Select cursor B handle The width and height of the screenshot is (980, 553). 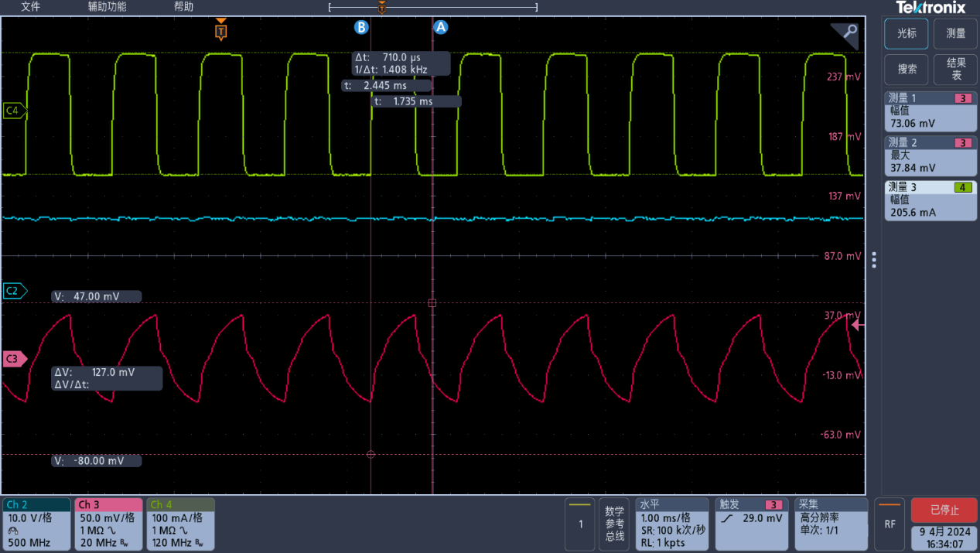click(x=361, y=27)
